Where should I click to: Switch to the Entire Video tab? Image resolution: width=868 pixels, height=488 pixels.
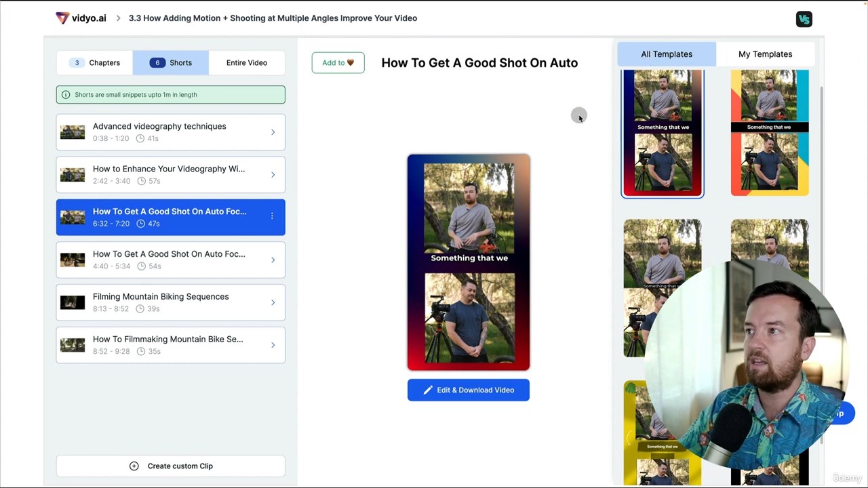click(246, 63)
